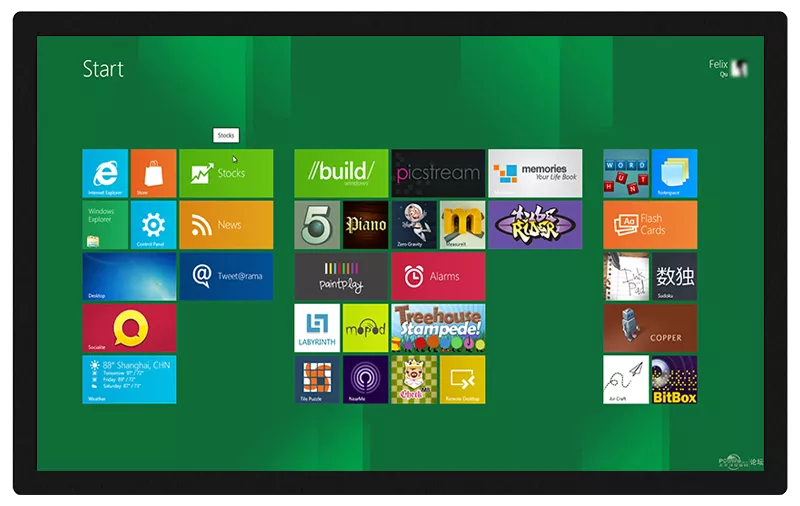Viewport: 800px width, 506px height.
Task: Open the Tweet@rama tile
Action: point(226,276)
